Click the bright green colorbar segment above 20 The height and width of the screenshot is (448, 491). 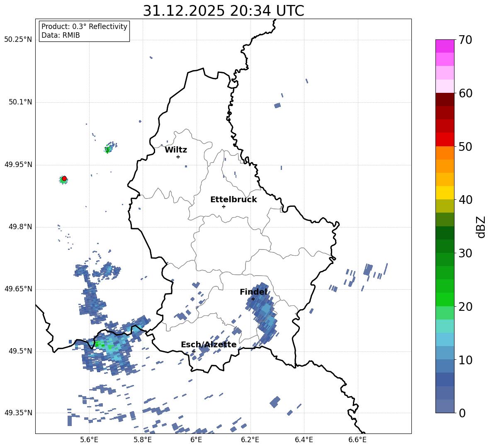pos(445,299)
